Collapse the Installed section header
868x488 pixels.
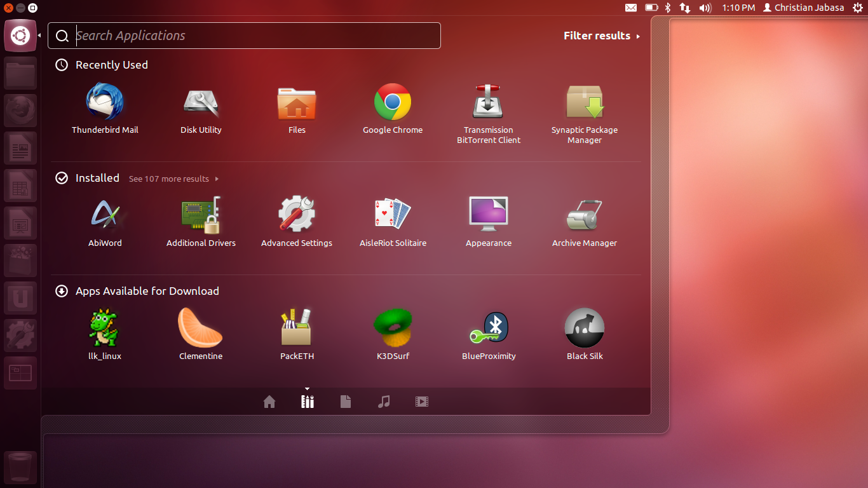click(87, 178)
